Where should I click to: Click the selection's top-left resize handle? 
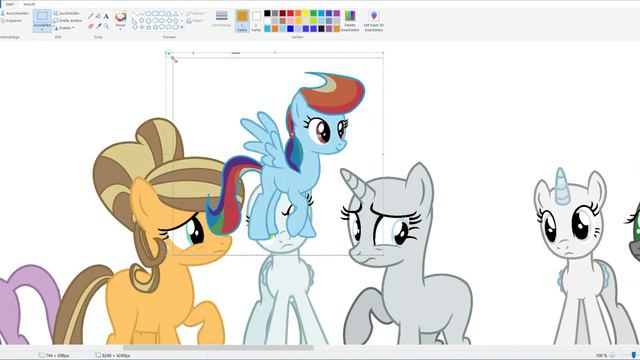pos(167,53)
